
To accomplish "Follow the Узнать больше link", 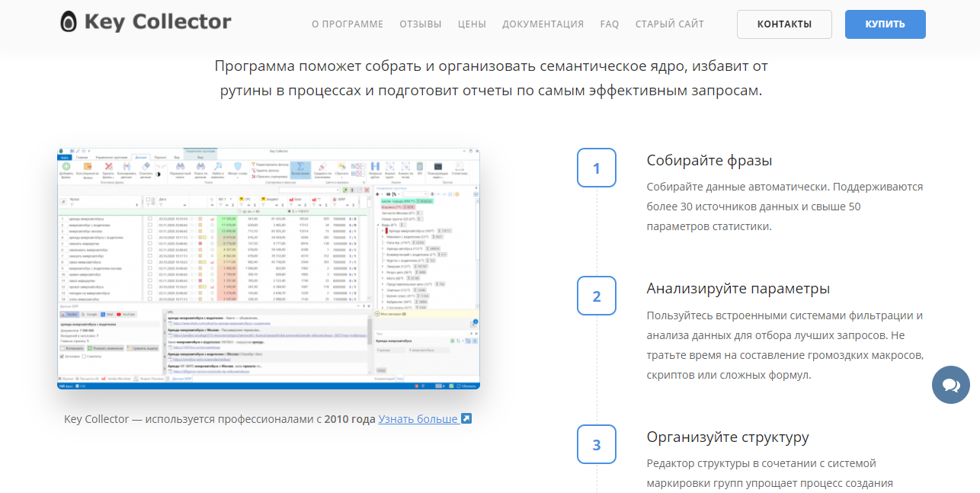I will click(418, 419).
